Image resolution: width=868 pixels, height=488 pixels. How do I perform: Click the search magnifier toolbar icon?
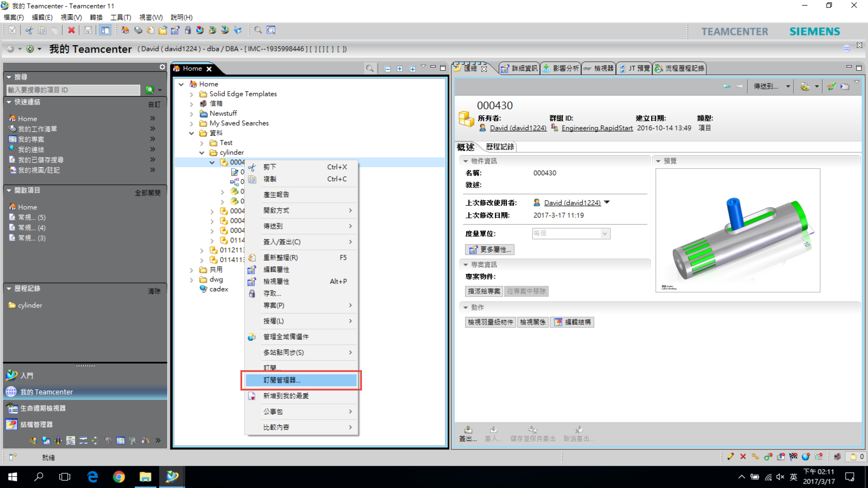pos(258,30)
